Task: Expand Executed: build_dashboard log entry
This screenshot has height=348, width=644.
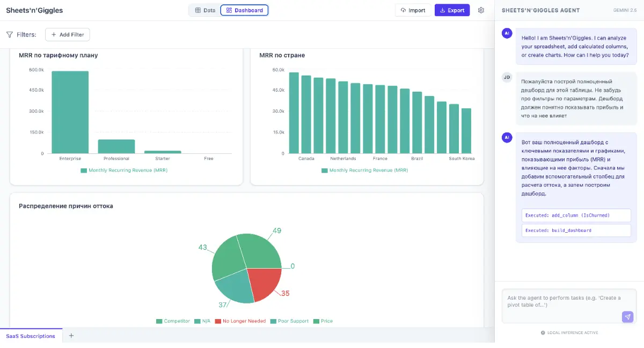Action: click(576, 231)
